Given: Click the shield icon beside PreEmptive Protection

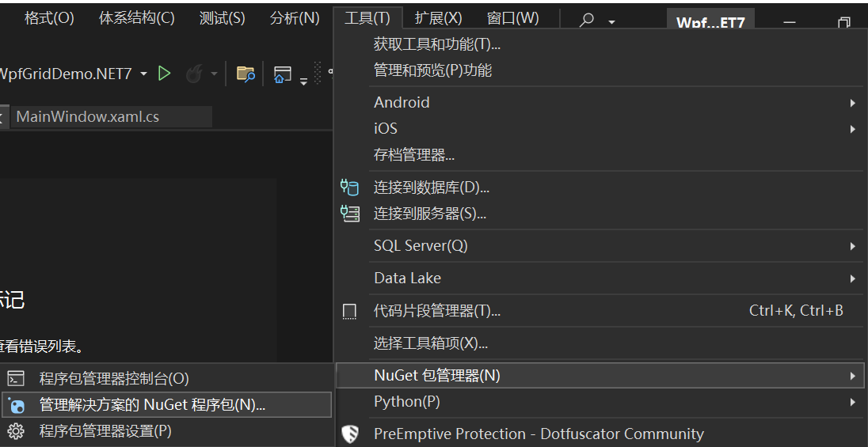Looking at the screenshot, I should click(349, 434).
